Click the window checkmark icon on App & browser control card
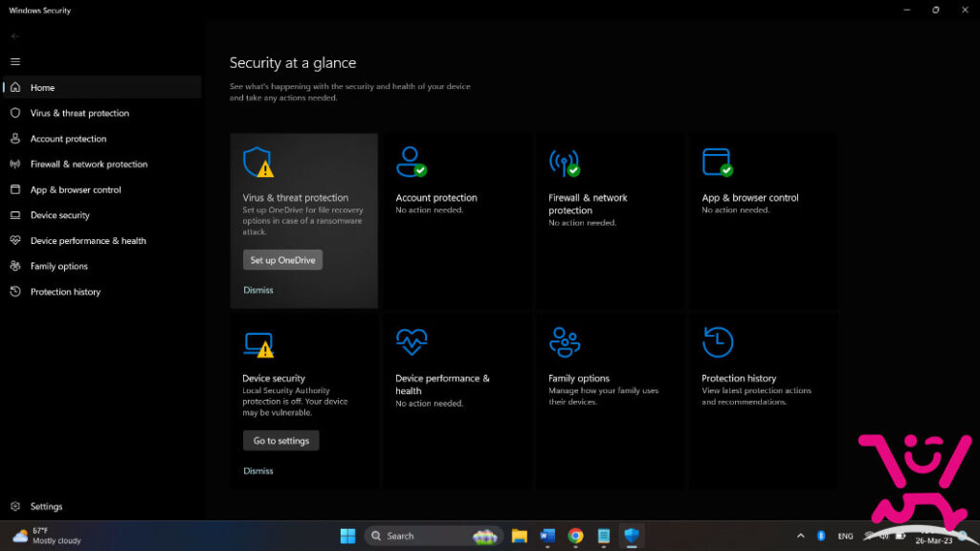The image size is (980, 551). [x=718, y=163]
